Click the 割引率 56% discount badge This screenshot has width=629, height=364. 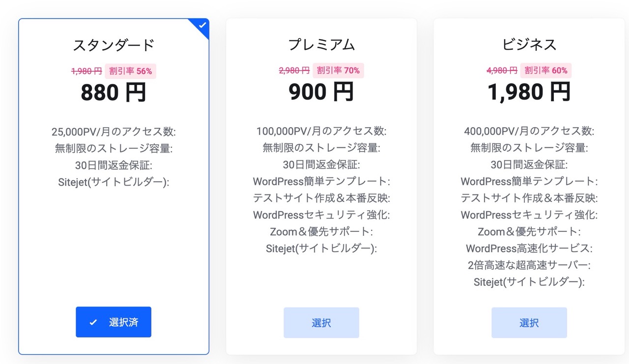point(130,71)
